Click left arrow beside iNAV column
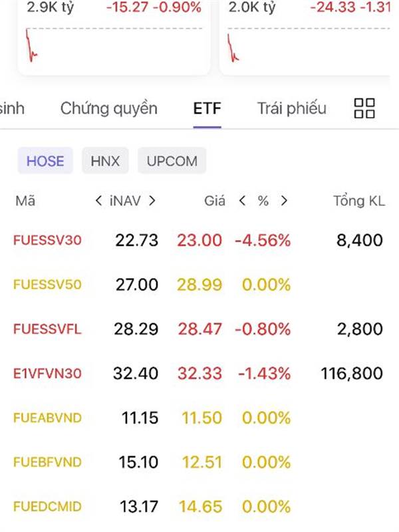Viewport: 399px width, 532px height. (x=99, y=201)
